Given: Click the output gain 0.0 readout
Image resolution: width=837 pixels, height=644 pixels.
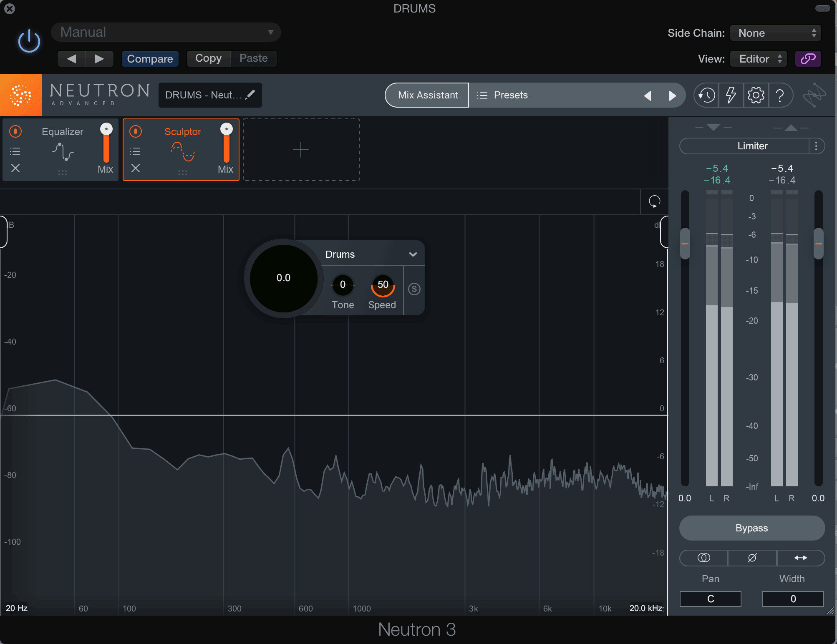Looking at the screenshot, I should coord(818,498).
